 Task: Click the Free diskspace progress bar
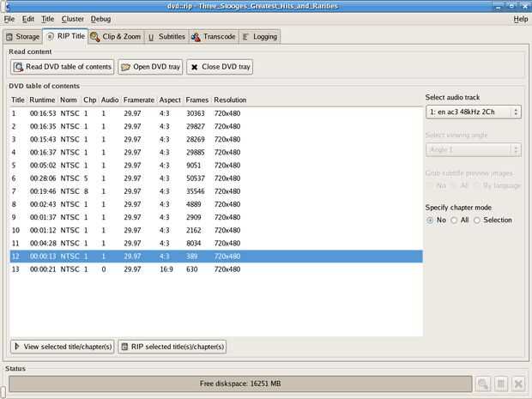click(x=240, y=384)
